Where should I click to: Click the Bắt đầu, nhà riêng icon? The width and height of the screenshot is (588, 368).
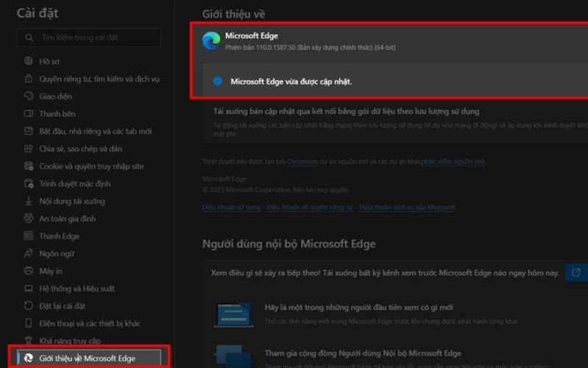pyautogui.click(x=29, y=131)
